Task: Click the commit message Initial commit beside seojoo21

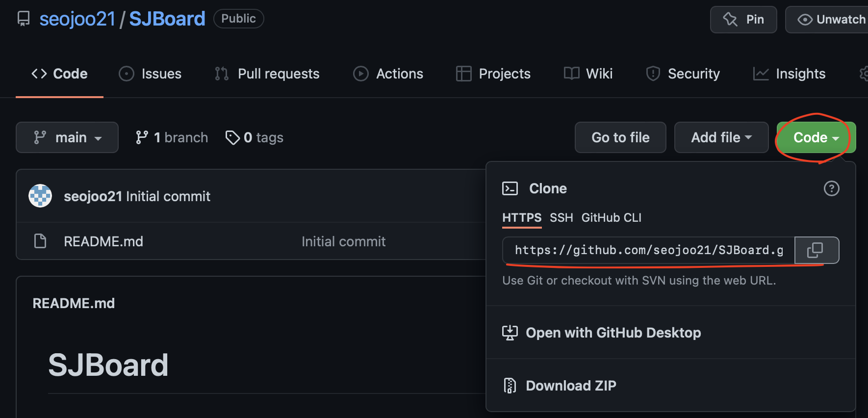Action: (168, 196)
